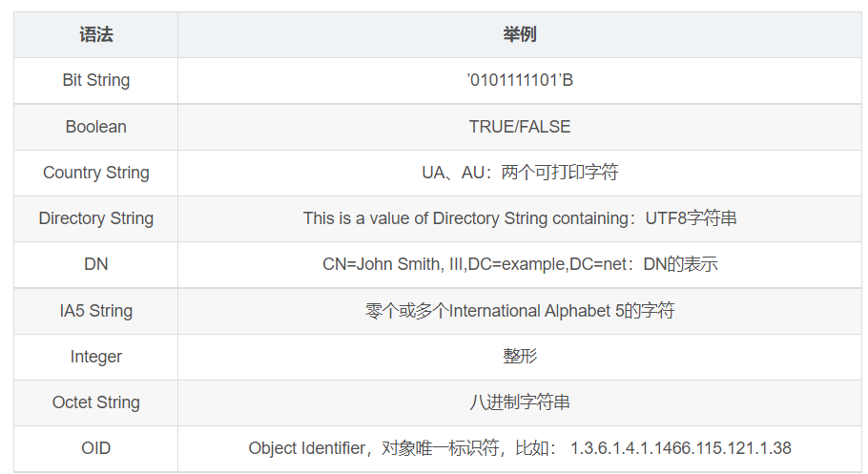Click the 举例 column header
The width and height of the screenshot is (868, 474).
point(520,35)
